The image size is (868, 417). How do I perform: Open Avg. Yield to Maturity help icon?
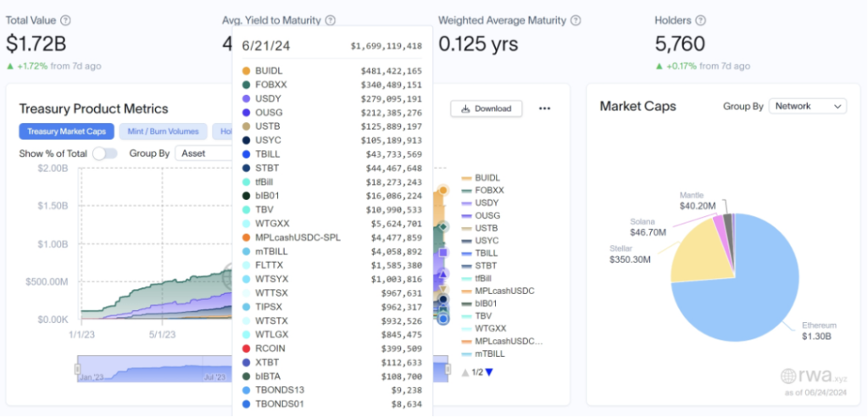(x=331, y=20)
